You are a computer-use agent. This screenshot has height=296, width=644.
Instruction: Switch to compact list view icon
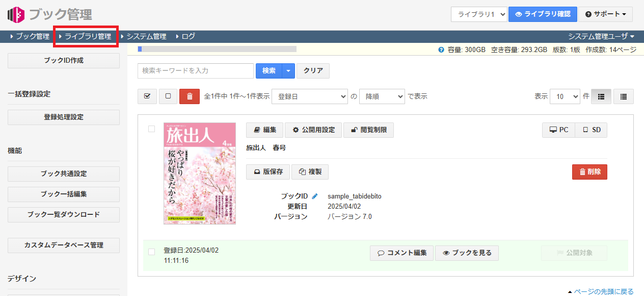click(x=623, y=96)
